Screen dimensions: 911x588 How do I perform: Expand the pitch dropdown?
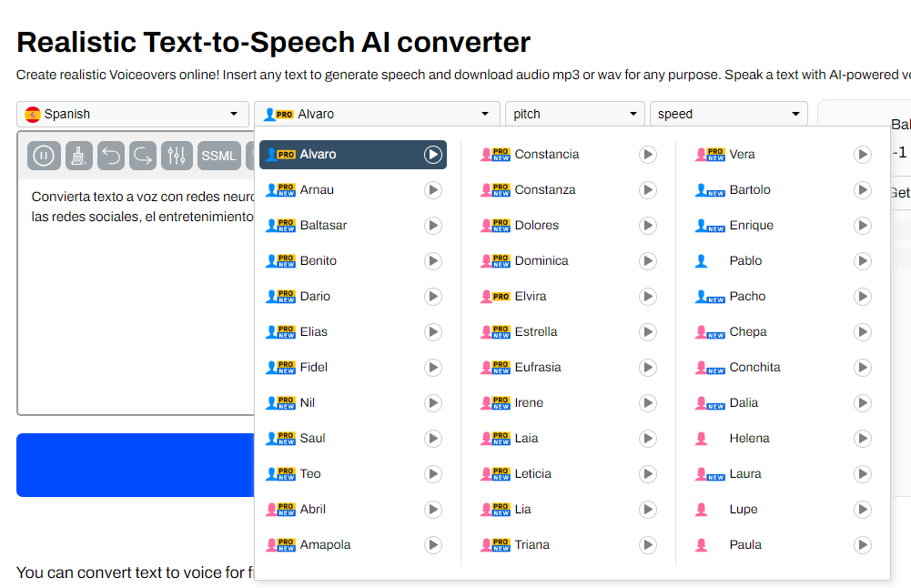click(x=575, y=114)
